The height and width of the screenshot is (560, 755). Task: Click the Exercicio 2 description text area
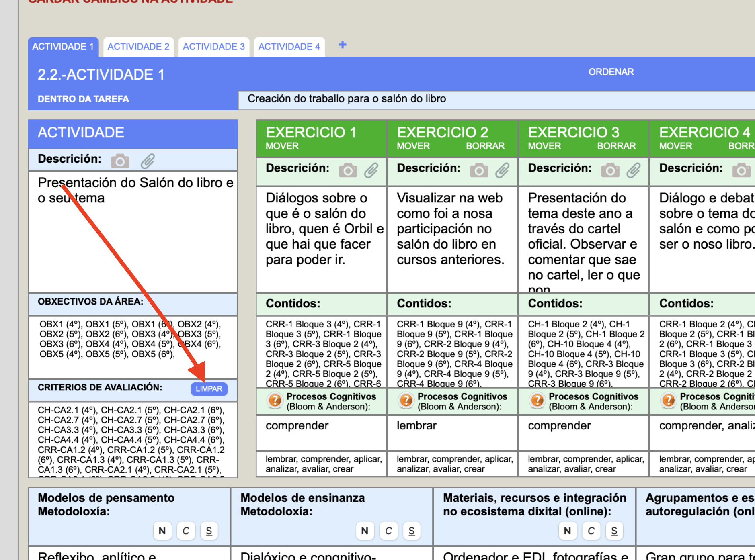coord(452,239)
